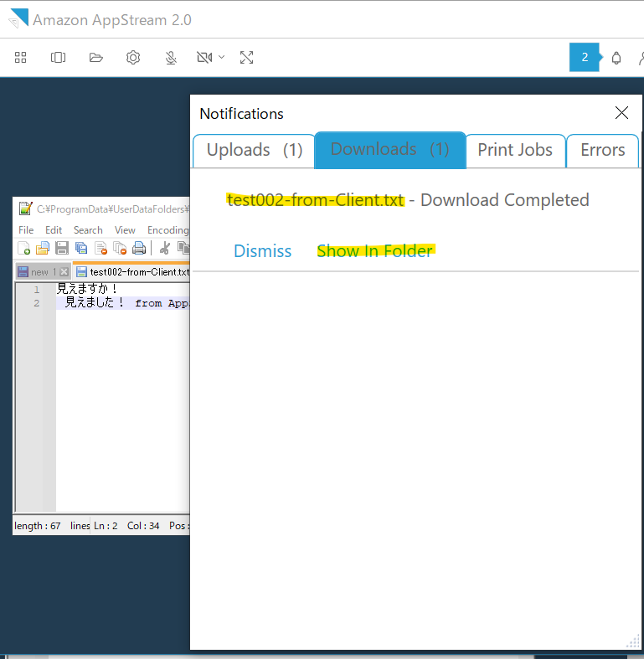Click the Save All icon in Notepad++ toolbar
644x659 pixels.
(x=81, y=249)
